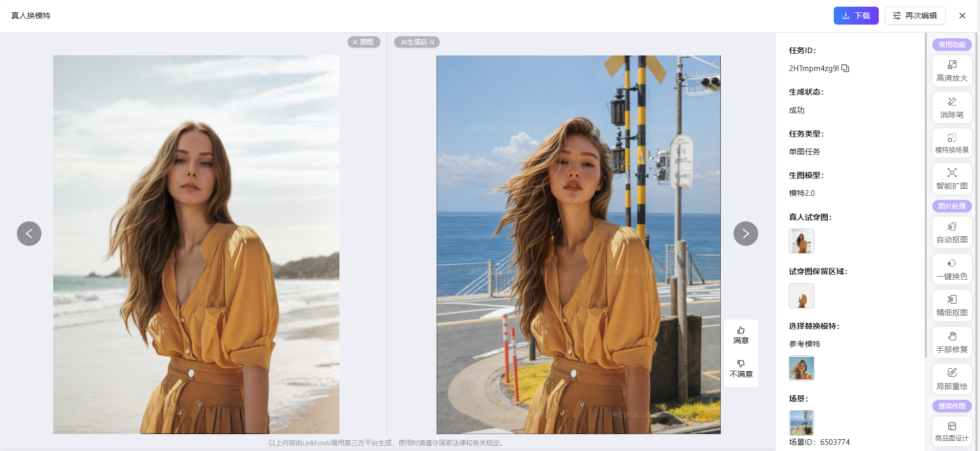Open the 真人试穿图 thumbnail
This screenshot has width=980, height=451.
pyautogui.click(x=802, y=241)
